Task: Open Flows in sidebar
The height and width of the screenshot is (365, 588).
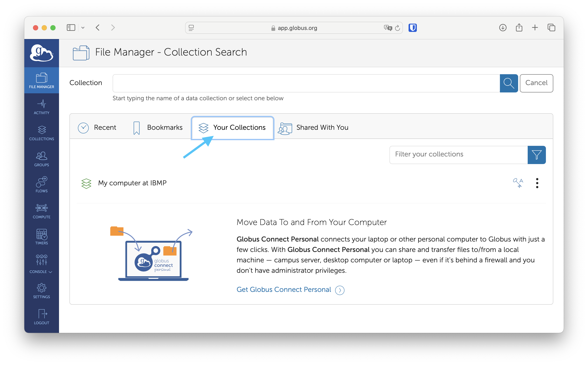Action: click(41, 185)
